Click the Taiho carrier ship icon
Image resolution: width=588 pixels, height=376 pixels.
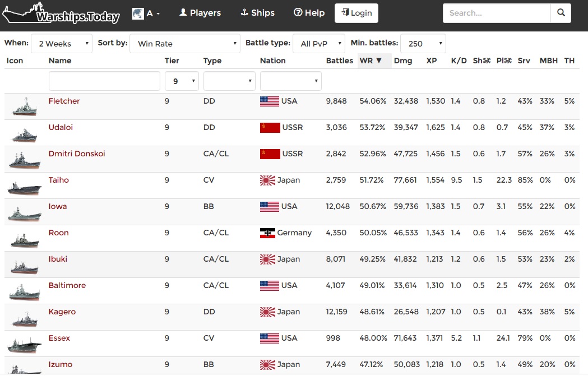click(x=24, y=186)
